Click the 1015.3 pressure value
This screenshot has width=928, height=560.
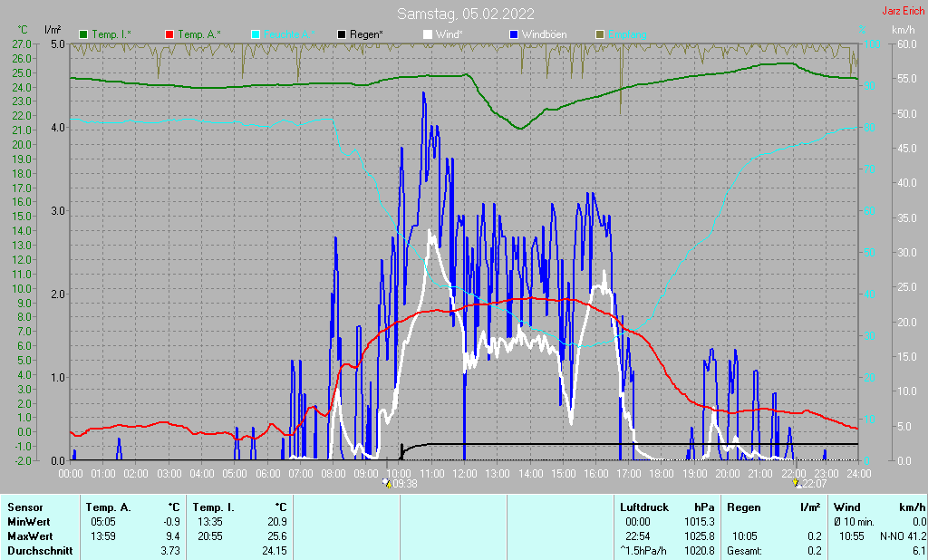[x=700, y=522]
